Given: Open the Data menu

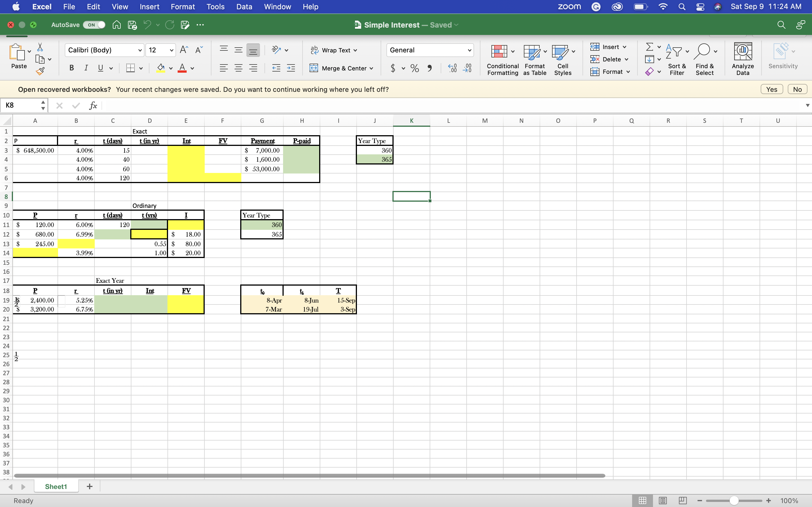Looking at the screenshot, I should (x=244, y=6).
